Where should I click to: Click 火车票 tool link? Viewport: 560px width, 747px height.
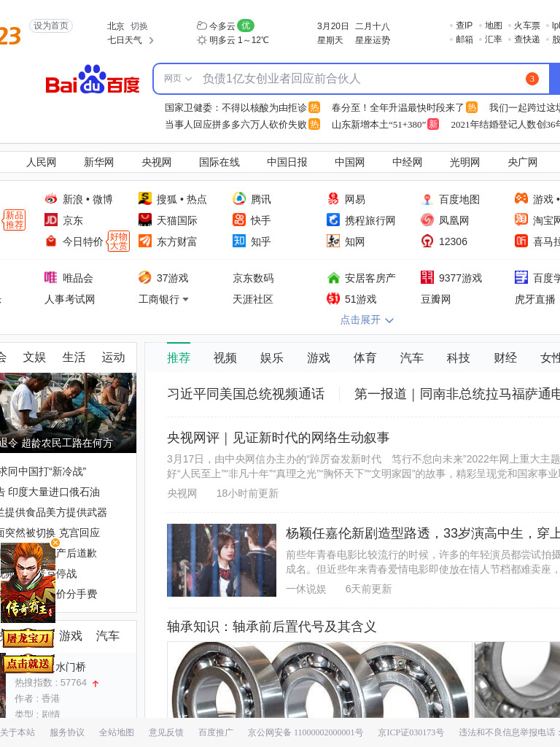(526, 26)
